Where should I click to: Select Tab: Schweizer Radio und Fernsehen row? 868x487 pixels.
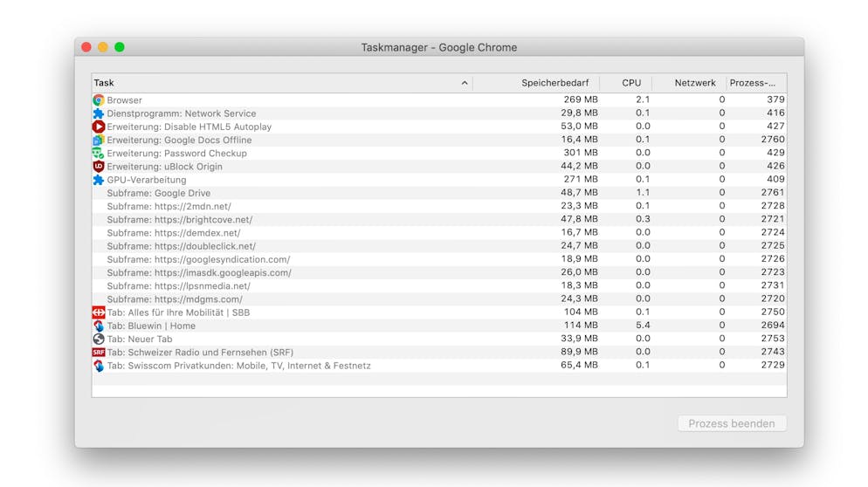click(439, 353)
